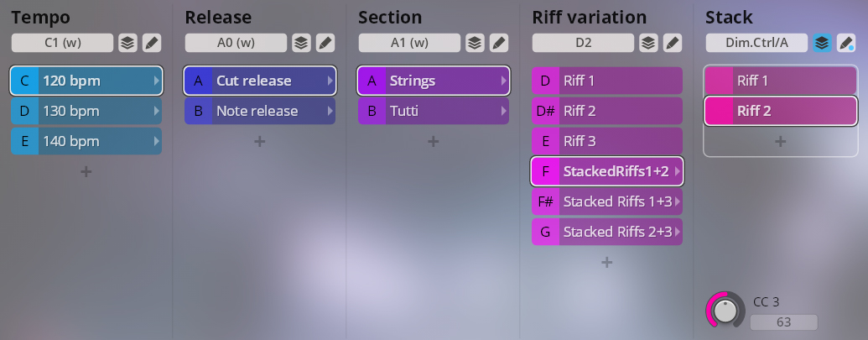
Task: Expand the Tutti section arrow
Action: click(x=503, y=111)
